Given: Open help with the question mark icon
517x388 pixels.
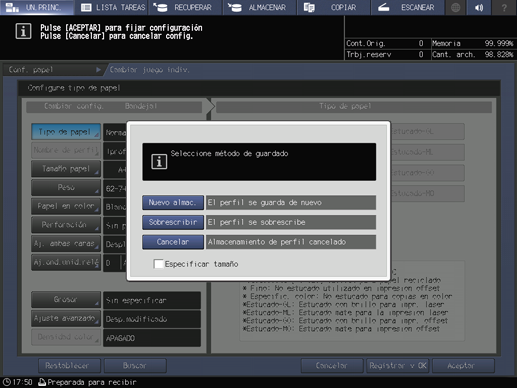Looking at the screenshot, I should [504, 7].
